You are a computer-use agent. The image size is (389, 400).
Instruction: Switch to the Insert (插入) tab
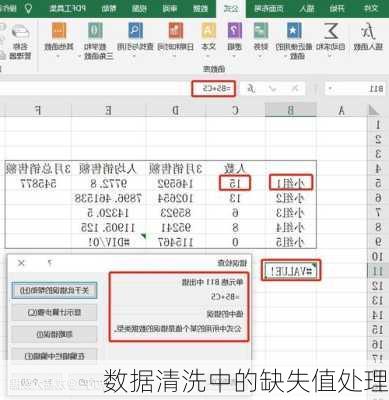click(x=307, y=8)
